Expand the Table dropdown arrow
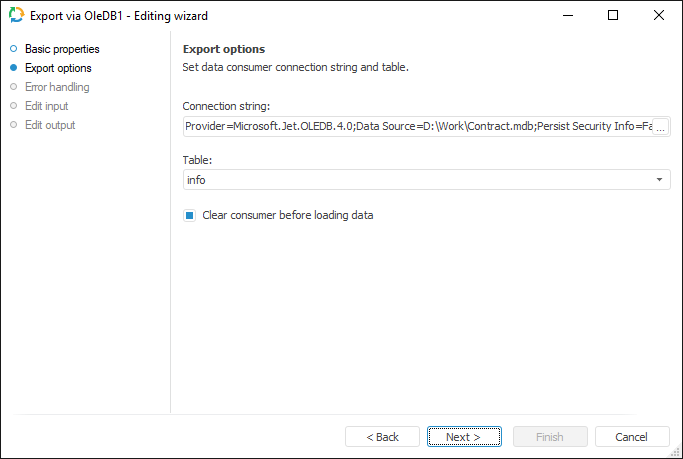Viewport: 683px width, 459px height. coord(660,180)
